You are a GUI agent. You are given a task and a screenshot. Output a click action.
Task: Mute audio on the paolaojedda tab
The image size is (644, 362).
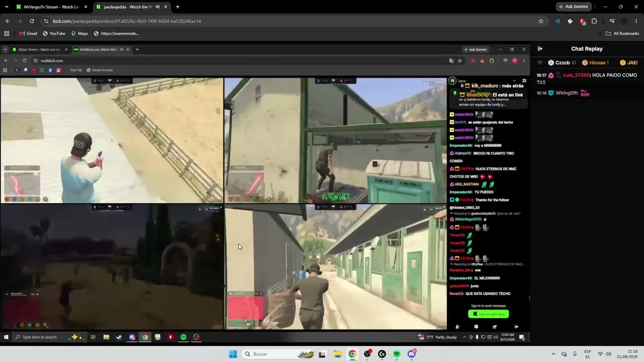point(158,7)
